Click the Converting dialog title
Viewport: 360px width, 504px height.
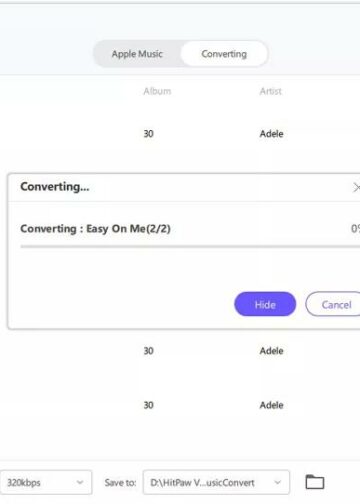[x=55, y=187]
